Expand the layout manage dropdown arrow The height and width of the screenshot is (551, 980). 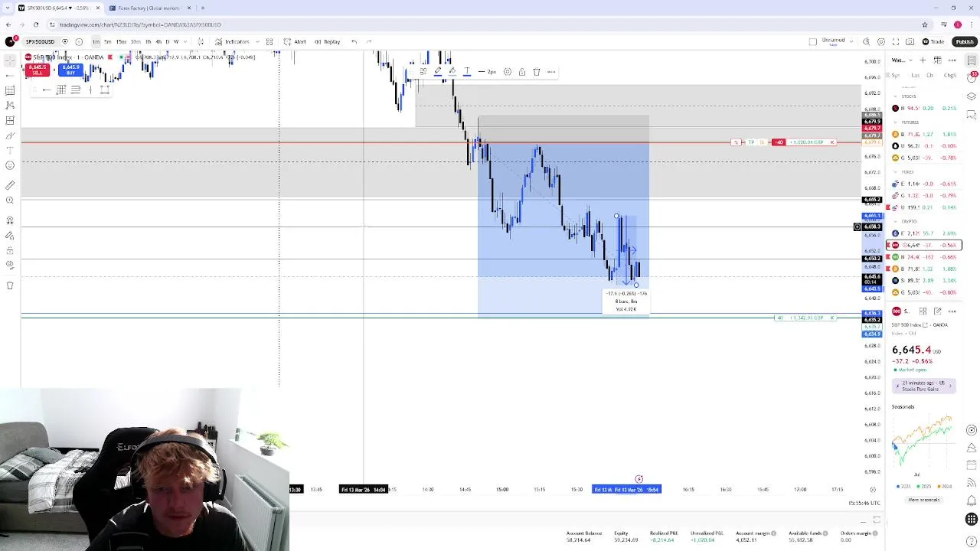pyautogui.click(x=851, y=41)
